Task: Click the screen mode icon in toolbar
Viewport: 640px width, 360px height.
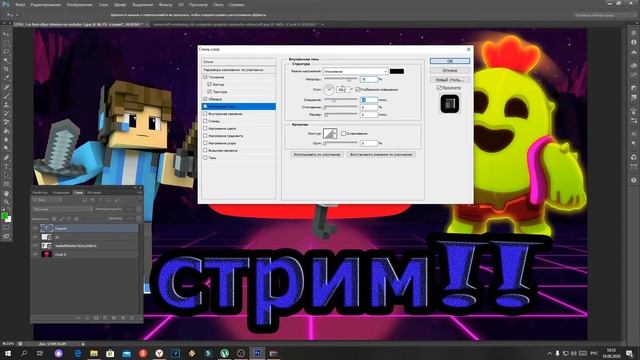Action: click(6, 236)
